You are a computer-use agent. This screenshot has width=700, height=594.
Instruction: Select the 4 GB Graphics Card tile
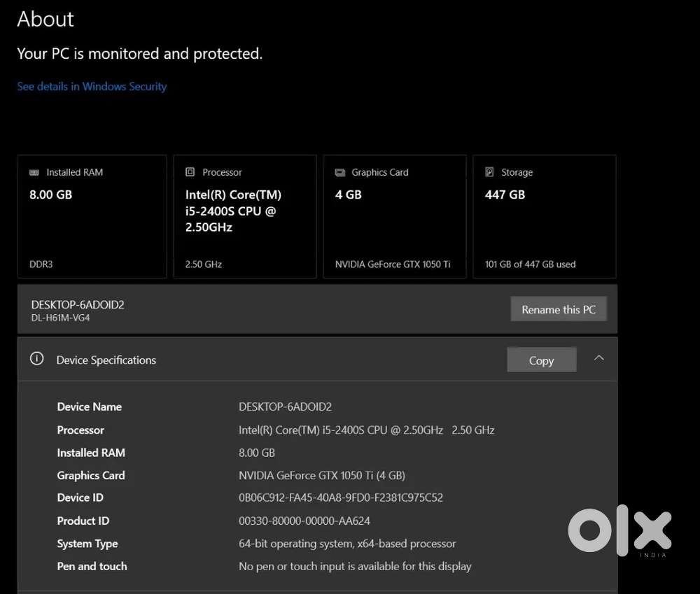click(395, 217)
